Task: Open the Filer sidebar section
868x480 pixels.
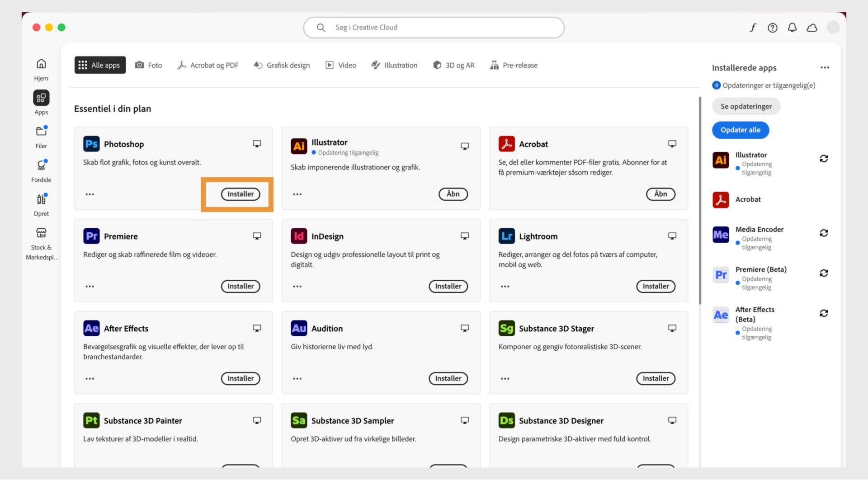Action: (x=41, y=131)
